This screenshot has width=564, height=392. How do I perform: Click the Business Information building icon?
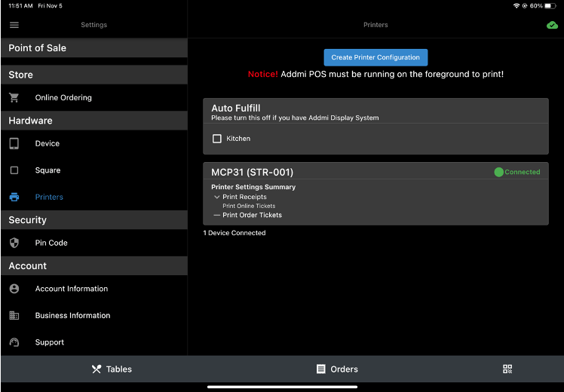pyautogui.click(x=14, y=315)
